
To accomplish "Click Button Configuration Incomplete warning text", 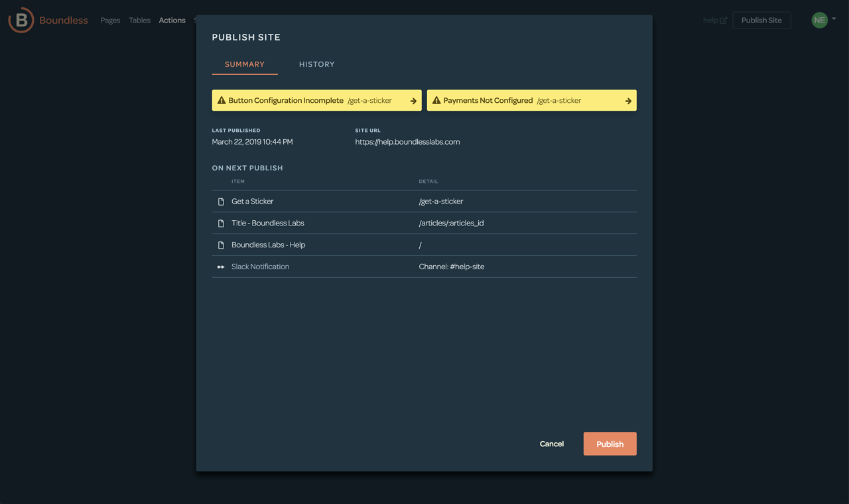I will 286,101.
